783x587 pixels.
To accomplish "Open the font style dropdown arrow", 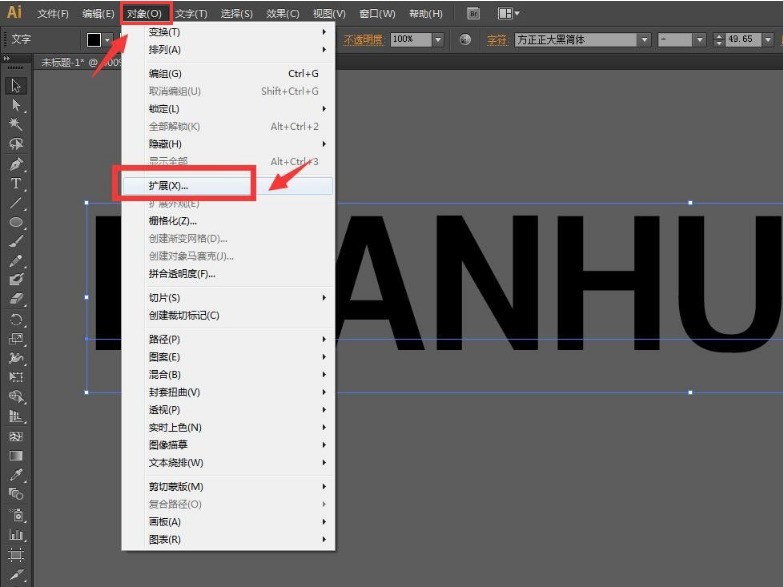I will click(699, 39).
